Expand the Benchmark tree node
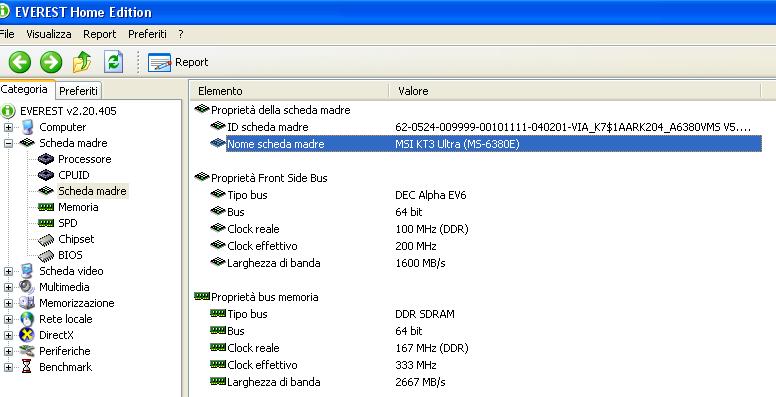The image size is (776, 397). coord(8,367)
